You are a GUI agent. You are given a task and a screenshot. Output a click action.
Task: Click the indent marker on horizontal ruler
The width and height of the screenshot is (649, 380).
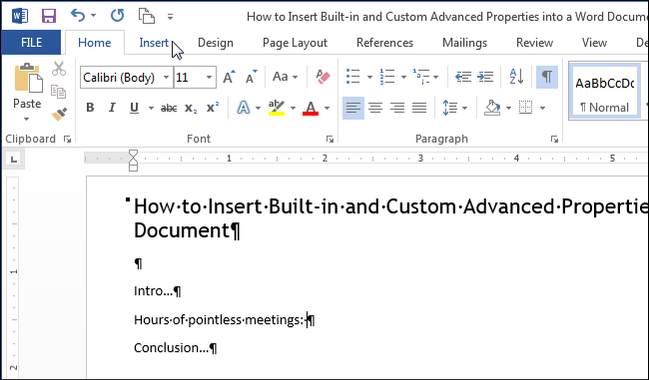pos(133,160)
